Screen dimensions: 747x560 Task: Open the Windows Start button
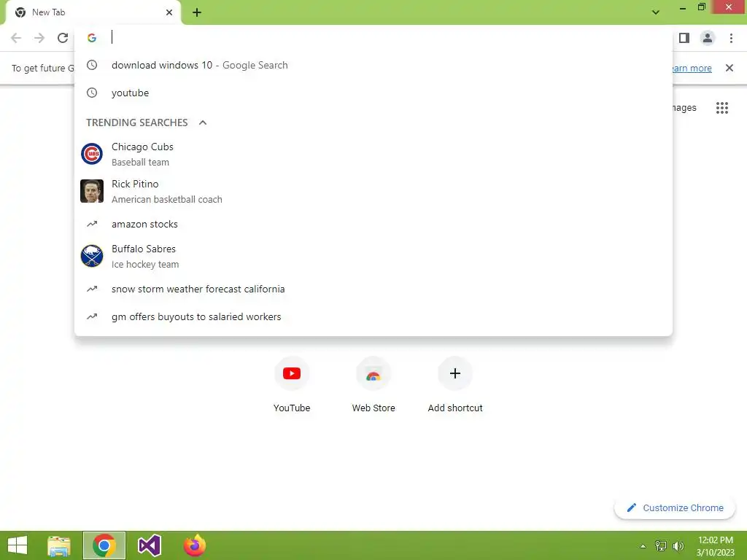tap(18, 545)
